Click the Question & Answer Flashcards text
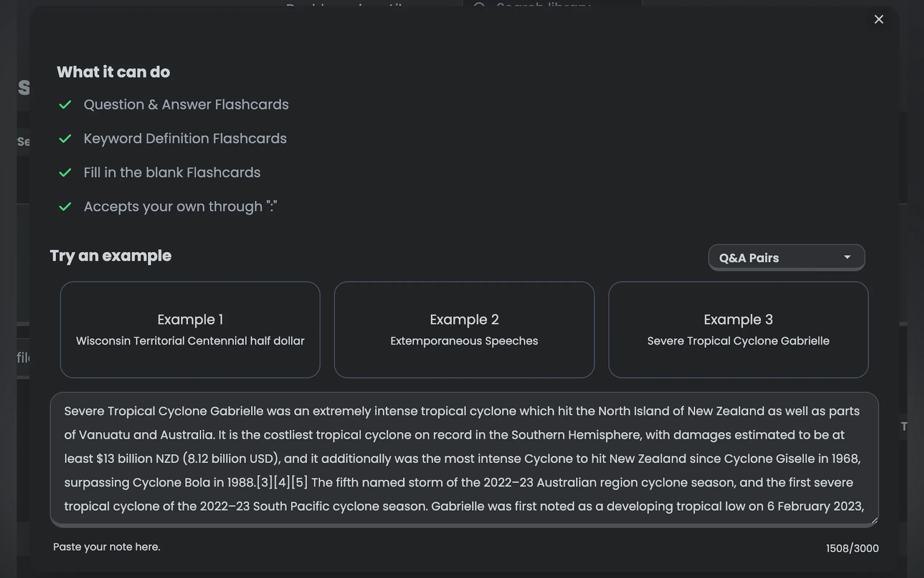Screen dimensions: 924x578 pos(186,104)
